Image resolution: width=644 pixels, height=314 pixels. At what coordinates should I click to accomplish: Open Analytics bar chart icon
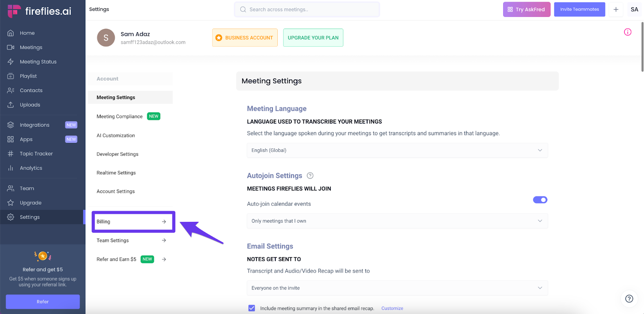(10, 168)
